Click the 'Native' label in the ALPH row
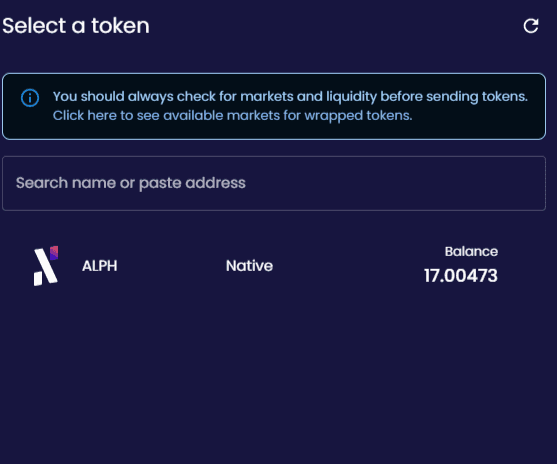Image resolution: width=557 pixels, height=464 pixels. (249, 266)
